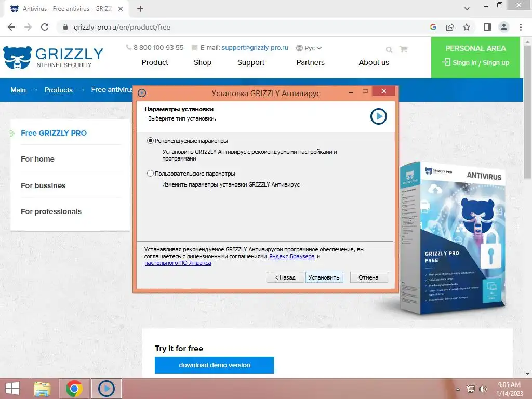Go forward in browser history
The image size is (532, 399).
28,27
